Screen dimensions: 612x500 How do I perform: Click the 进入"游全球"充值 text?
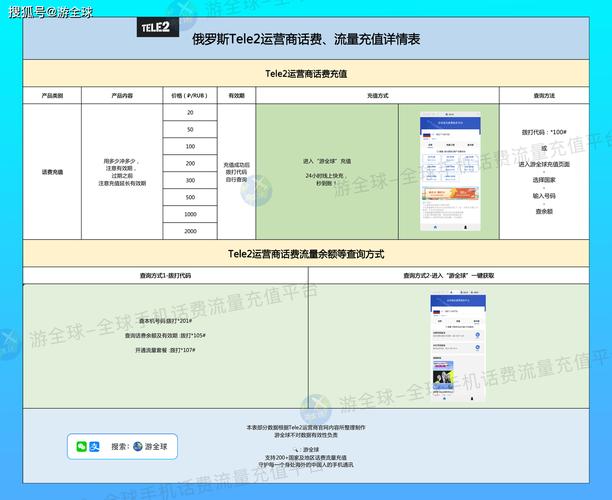tap(327, 161)
